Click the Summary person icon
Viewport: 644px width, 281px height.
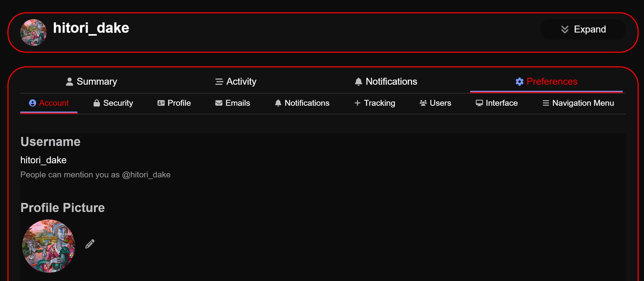[x=69, y=82]
